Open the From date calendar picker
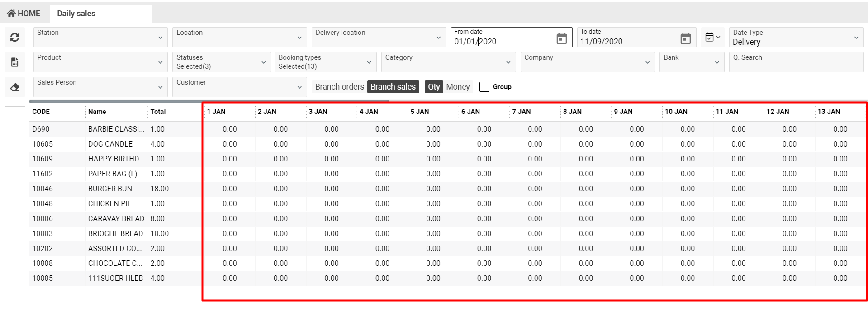 pyautogui.click(x=561, y=38)
